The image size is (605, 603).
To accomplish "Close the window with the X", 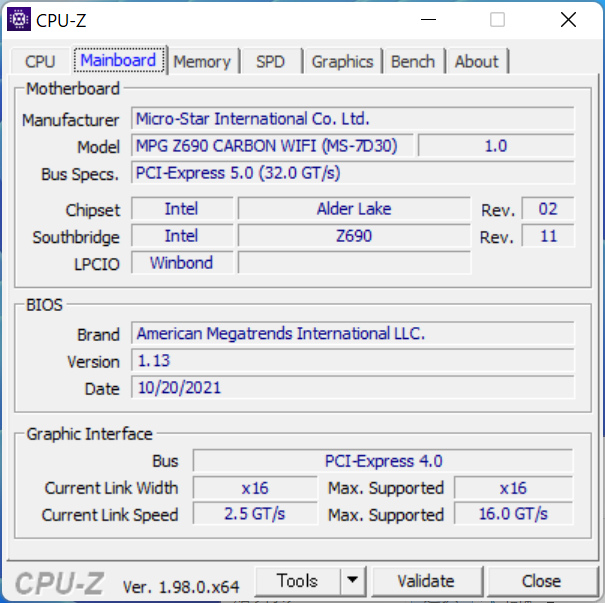I will [x=568, y=20].
